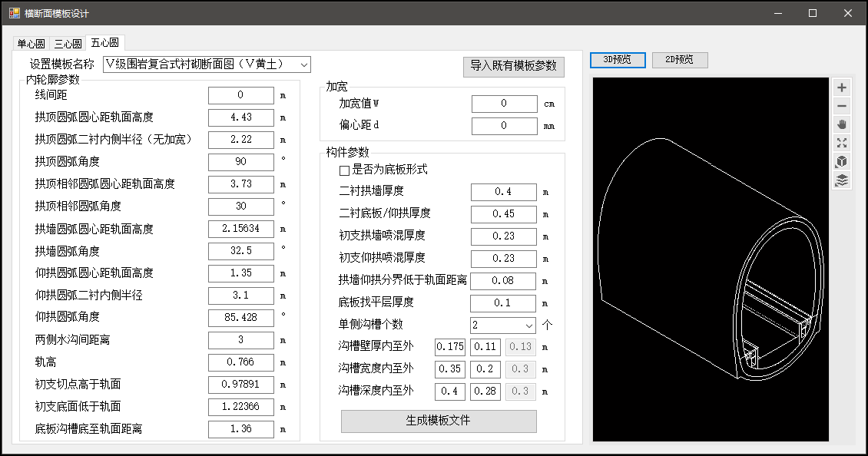Enable the 是否为底板形式 checkbox
The width and height of the screenshot is (868, 456).
[x=345, y=170]
